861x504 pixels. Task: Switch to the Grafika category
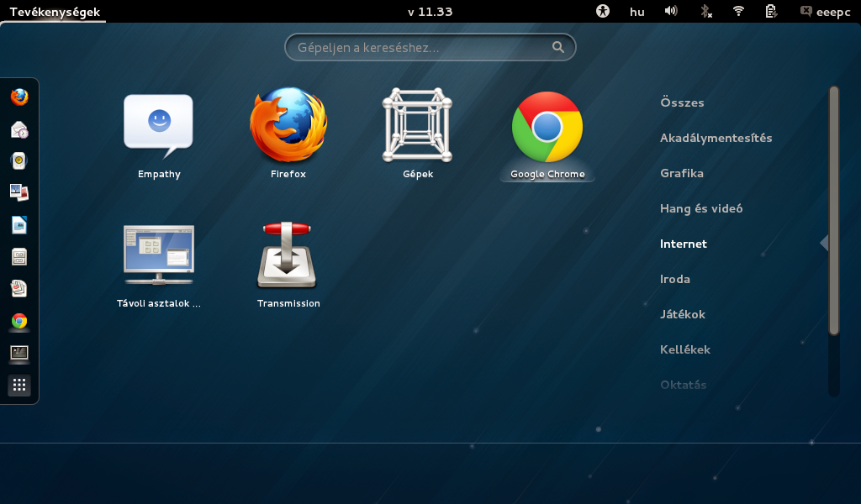pyautogui.click(x=681, y=173)
